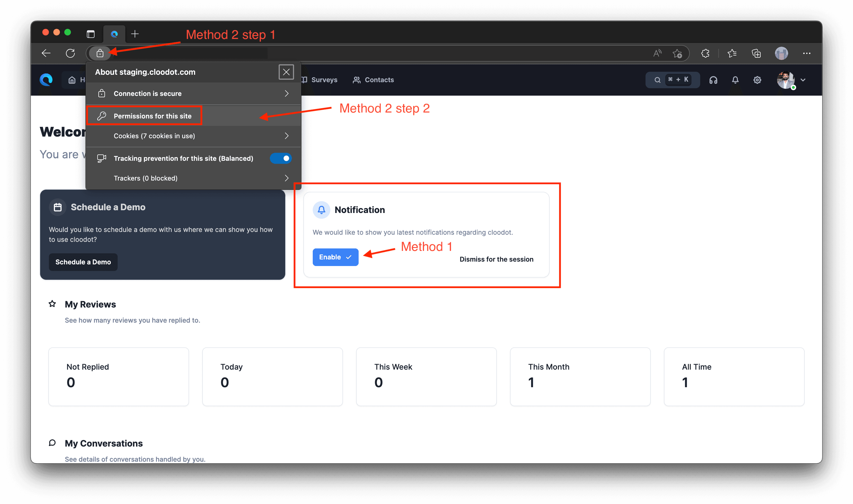Open browser collections icon

coord(756,53)
